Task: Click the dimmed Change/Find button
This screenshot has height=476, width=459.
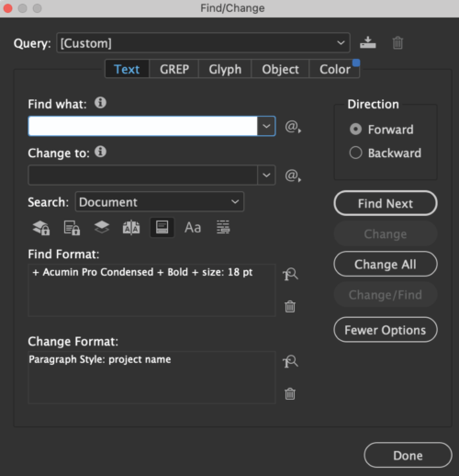Action: (x=386, y=295)
